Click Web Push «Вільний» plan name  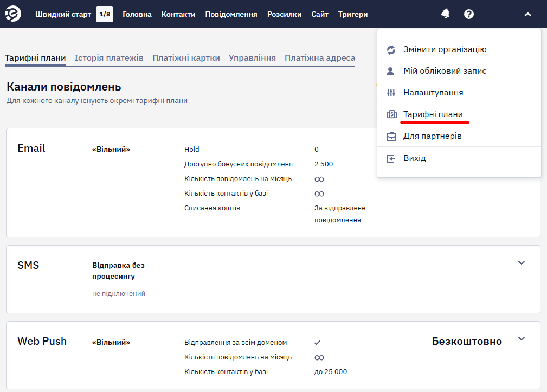point(111,343)
